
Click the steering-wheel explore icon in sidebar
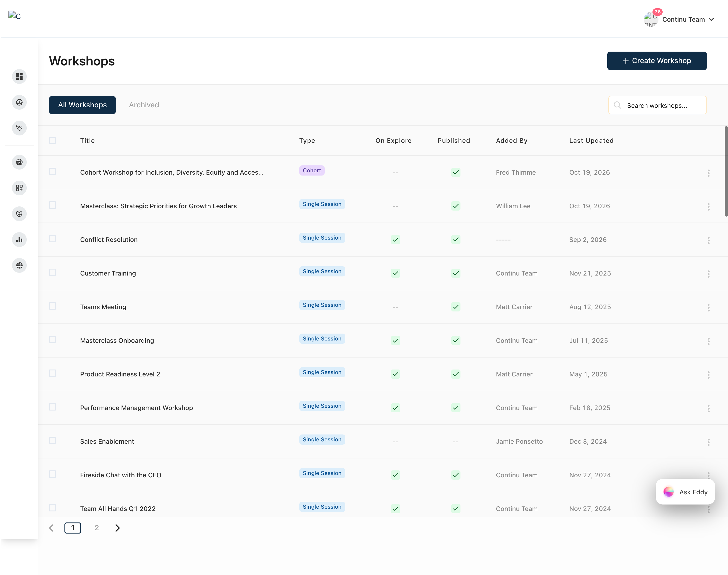[x=19, y=102]
